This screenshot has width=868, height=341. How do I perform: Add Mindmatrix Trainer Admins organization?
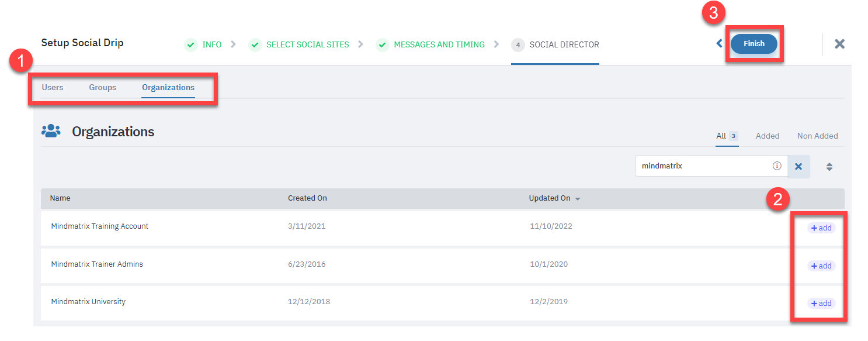pos(821,266)
